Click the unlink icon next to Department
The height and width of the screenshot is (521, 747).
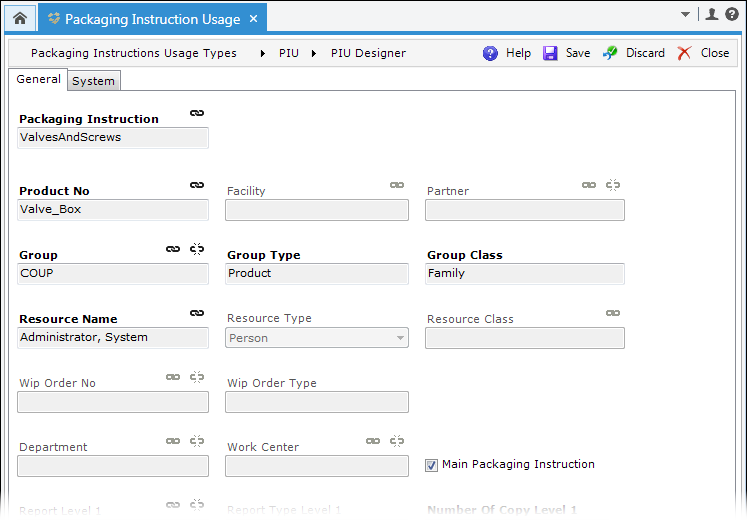pos(197,441)
